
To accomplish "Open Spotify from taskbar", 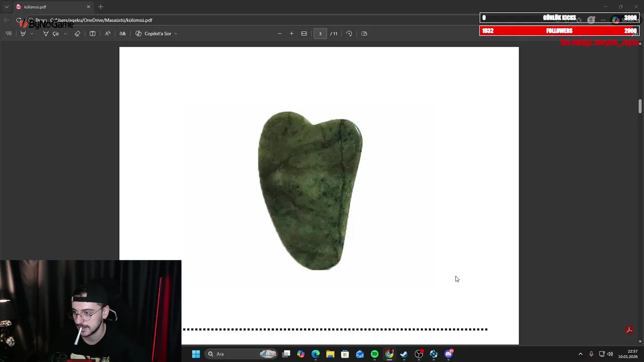I will click(374, 354).
